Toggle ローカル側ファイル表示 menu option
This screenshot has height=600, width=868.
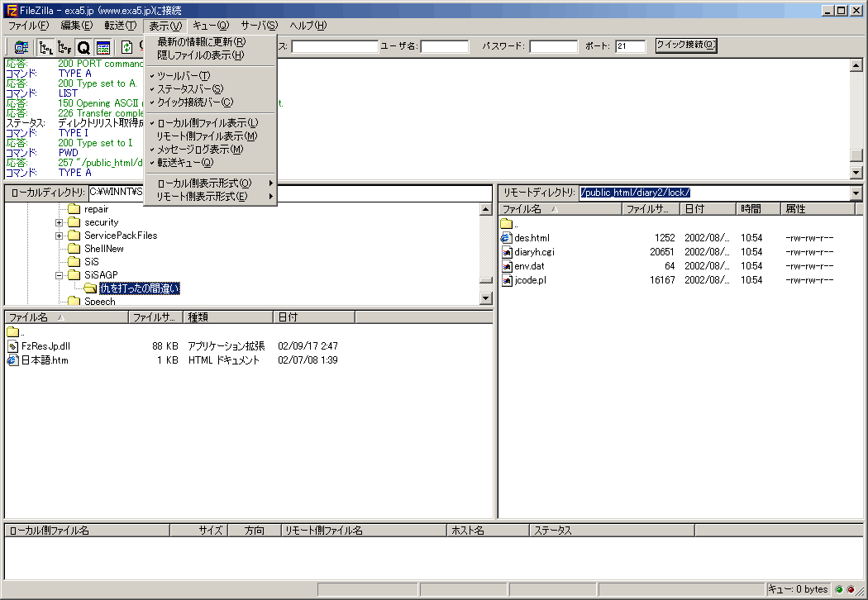click(x=210, y=123)
